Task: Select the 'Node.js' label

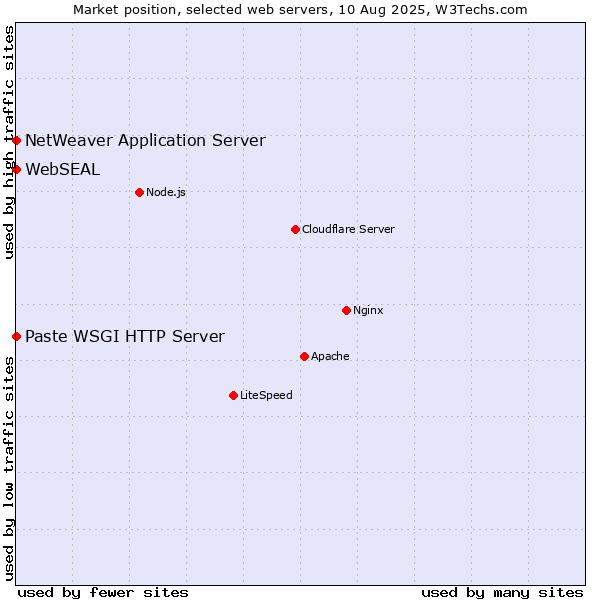Action: point(166,192)
